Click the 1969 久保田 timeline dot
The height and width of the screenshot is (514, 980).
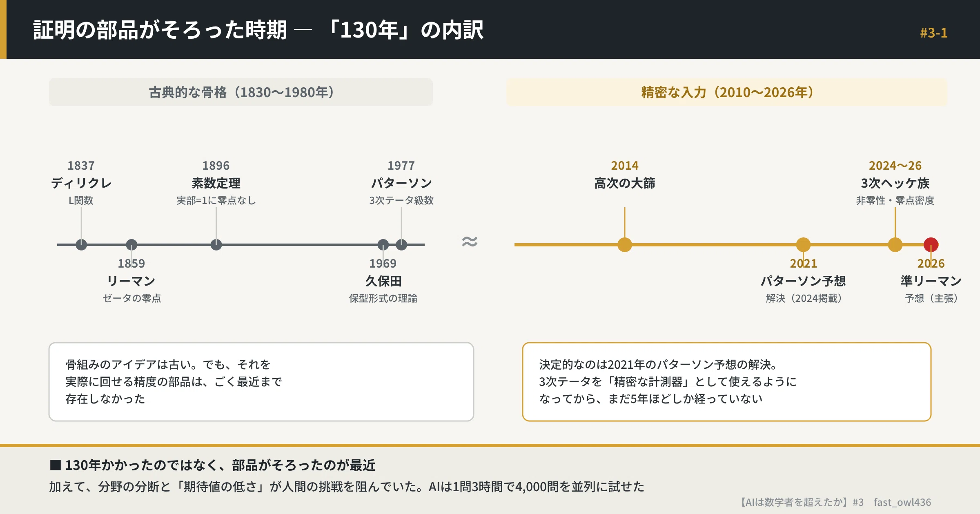tap(383, 245)
